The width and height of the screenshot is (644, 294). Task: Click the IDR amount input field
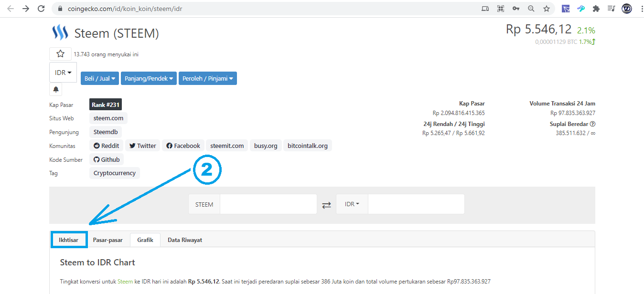pos(416,204)
